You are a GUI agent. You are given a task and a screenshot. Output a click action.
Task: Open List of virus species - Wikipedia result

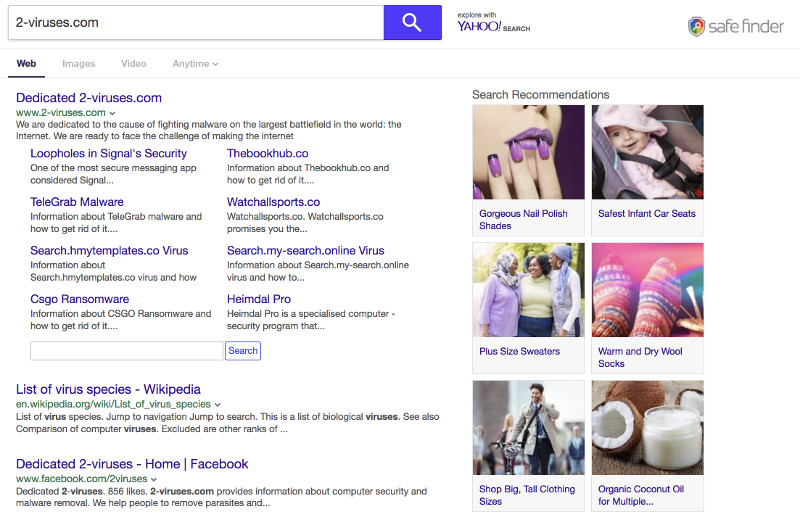tap(108, 389)
